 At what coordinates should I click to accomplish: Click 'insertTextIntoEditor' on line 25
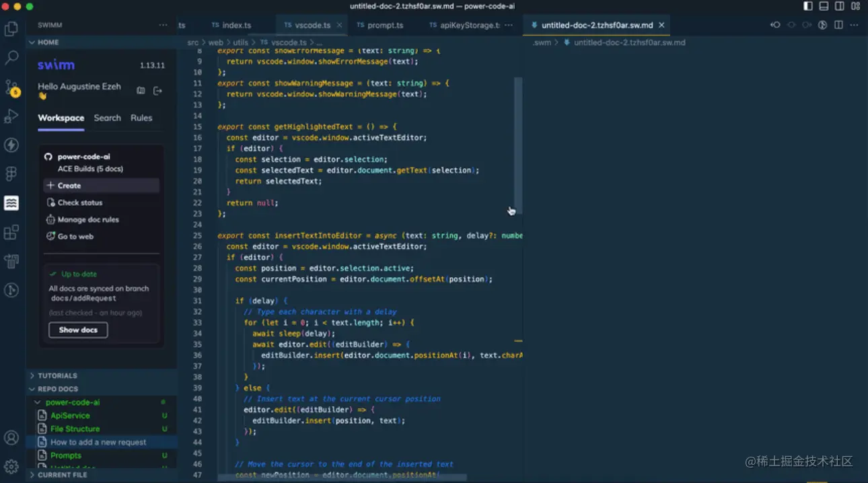point(318,235)
